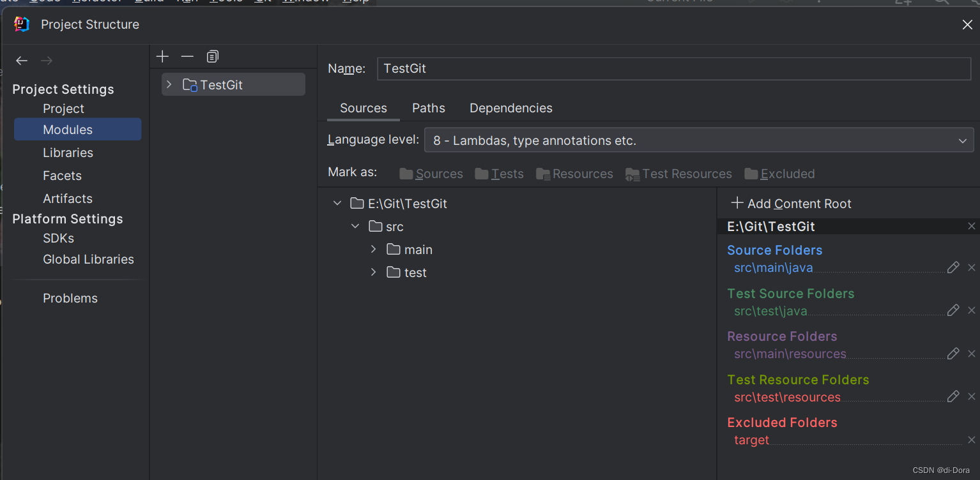Unmark src\main\resources resource folder
Image resolution: width=980 pixels, height=480 pixels.
pyautogui.click(x=972, y=354)
